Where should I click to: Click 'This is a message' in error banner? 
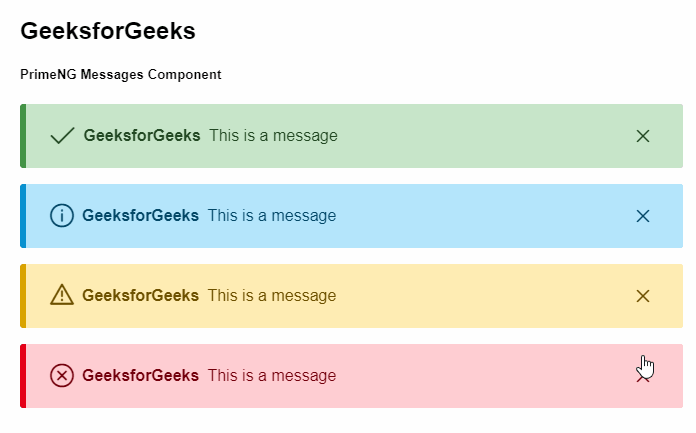[x=272, y=376]
